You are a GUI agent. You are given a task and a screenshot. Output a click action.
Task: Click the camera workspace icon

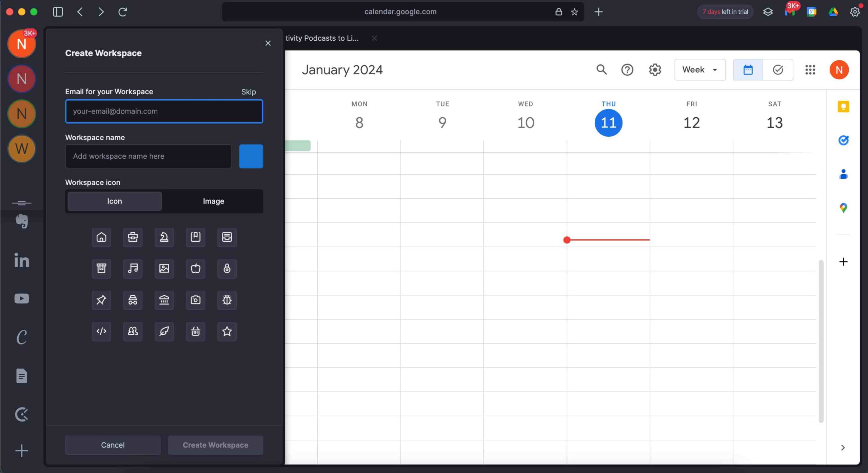[x=196, y=299]
